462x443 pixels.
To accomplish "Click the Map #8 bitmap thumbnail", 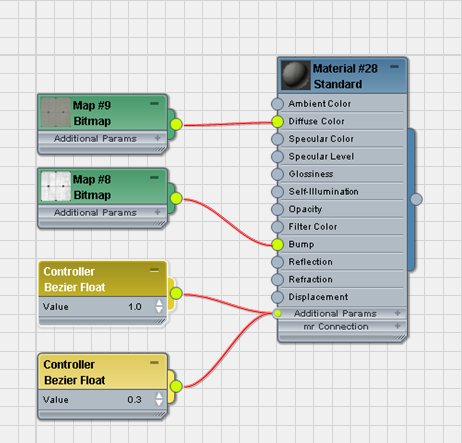I will 56,187.
